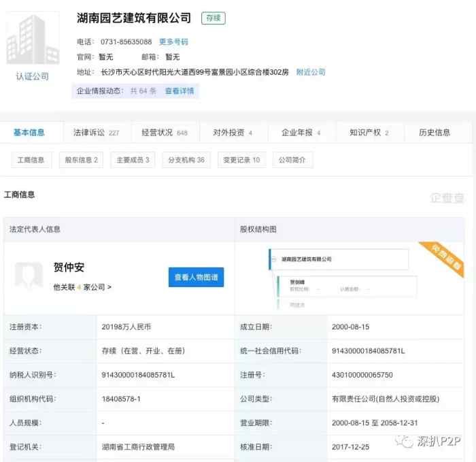
Task: Open 历史信息 tab
Action: pyautogui.click(x=435, y=133)
